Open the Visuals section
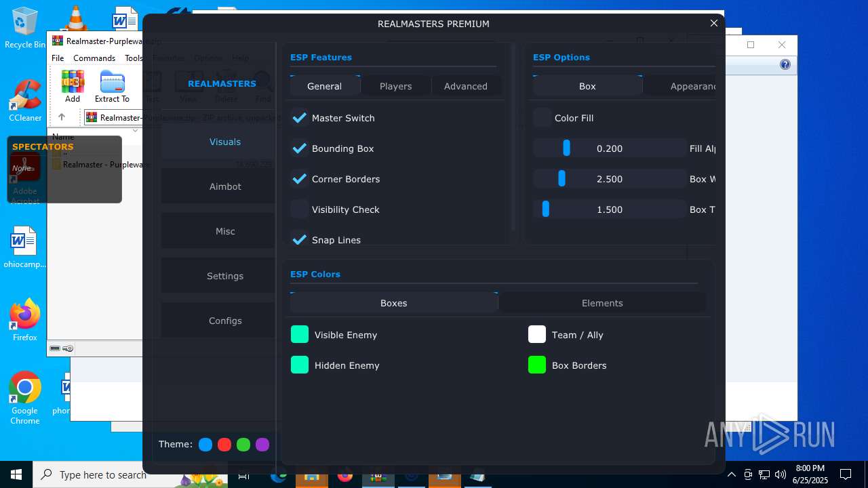 (218, 142)
